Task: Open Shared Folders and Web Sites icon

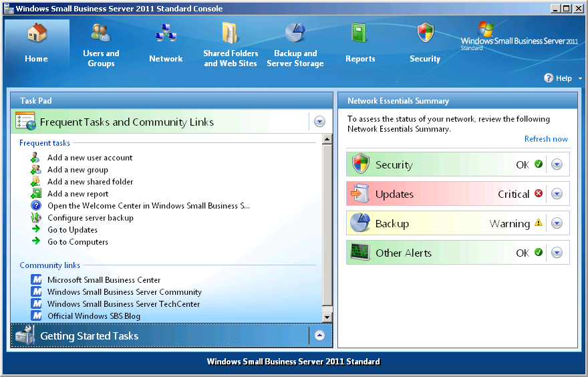Action: [x=230, y=33]
